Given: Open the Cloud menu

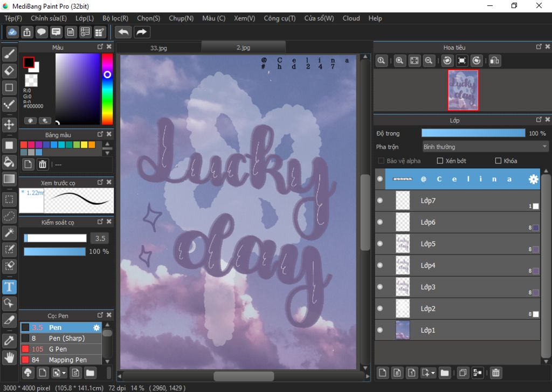Looking at the screenshot, I should [x=351, y=18].
